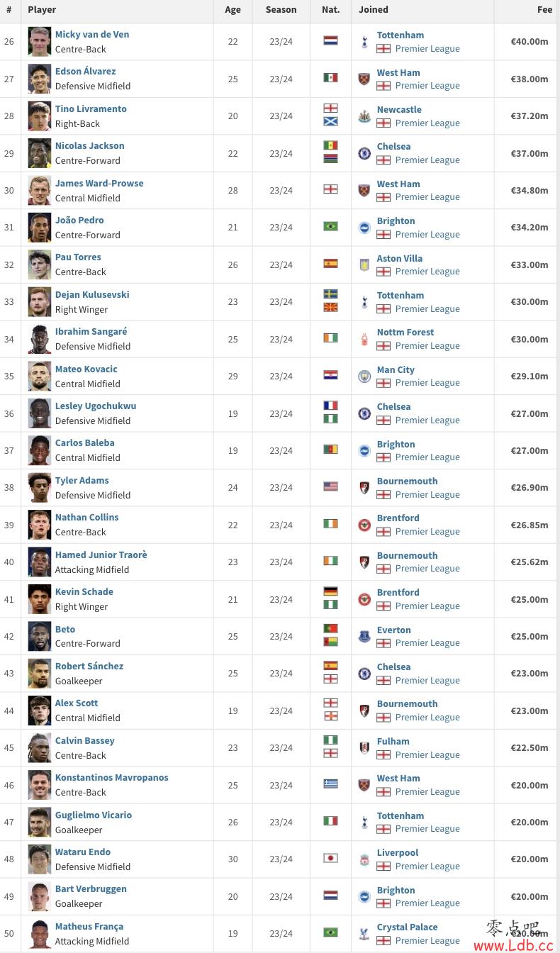Click the Season column header
This screenshot has width=560, height=953.
pyautogui.click(x=281, y=10)
